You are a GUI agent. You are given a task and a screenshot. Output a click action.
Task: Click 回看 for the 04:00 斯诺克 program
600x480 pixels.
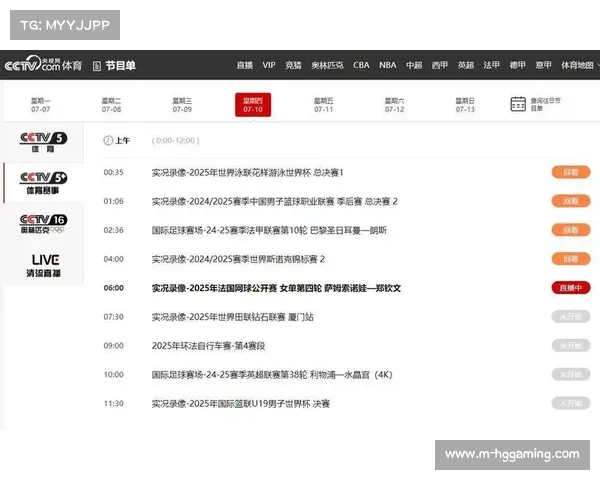(x=571, y=259)
